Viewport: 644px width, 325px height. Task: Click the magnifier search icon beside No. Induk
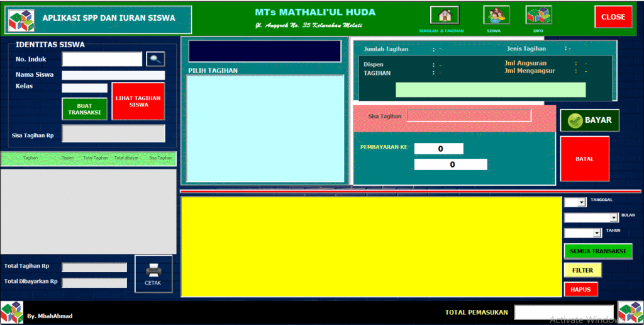[155, 59]
